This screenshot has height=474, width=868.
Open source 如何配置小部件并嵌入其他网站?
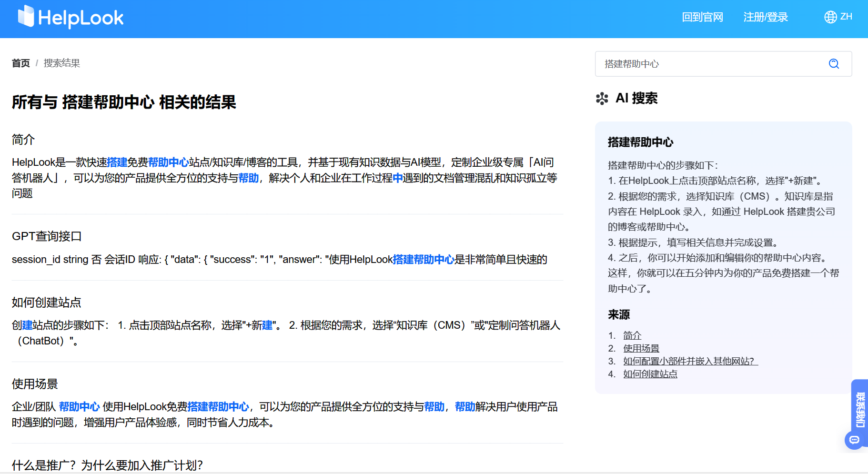pyautogui.click(x=690, y=361)
